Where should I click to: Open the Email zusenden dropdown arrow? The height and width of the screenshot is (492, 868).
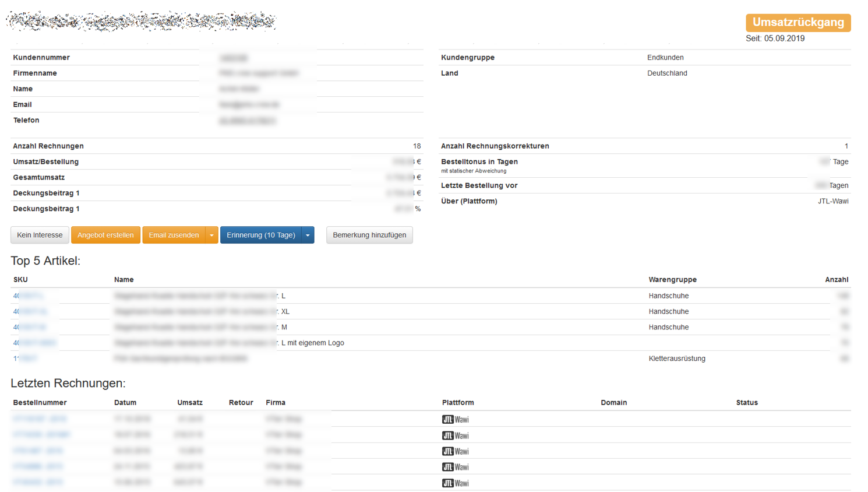click(212, 235)
